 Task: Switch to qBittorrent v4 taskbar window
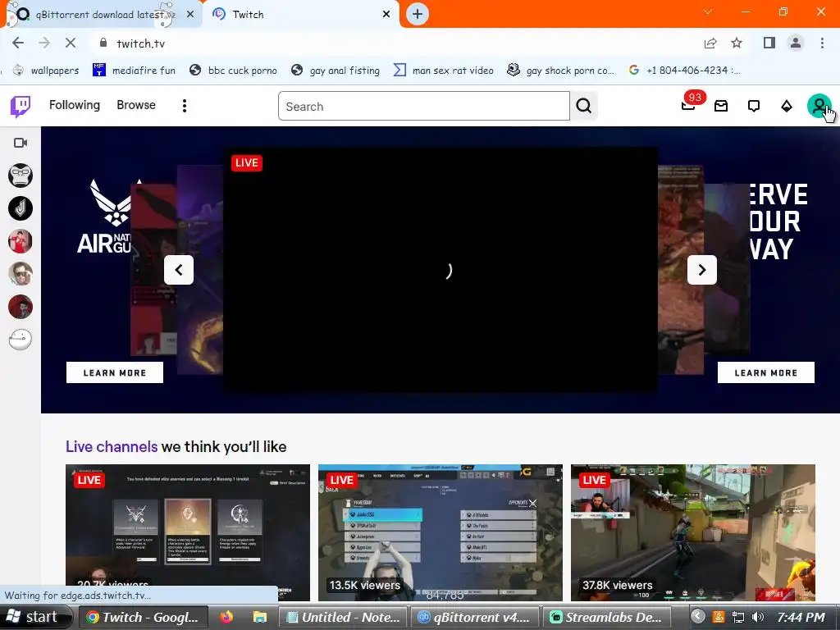click(475, 617)
